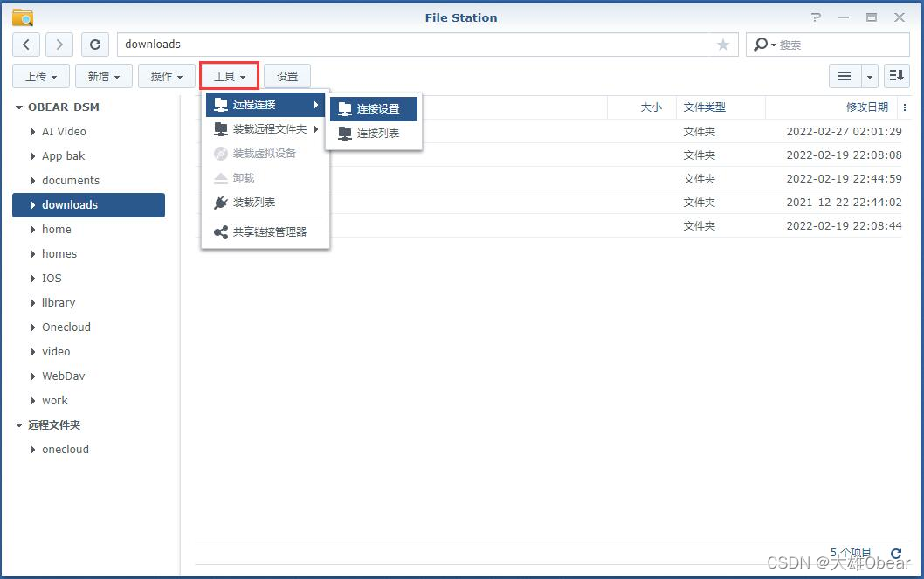Expand the downloads folder arrow
Screen dimensions: 924x579
33,205
